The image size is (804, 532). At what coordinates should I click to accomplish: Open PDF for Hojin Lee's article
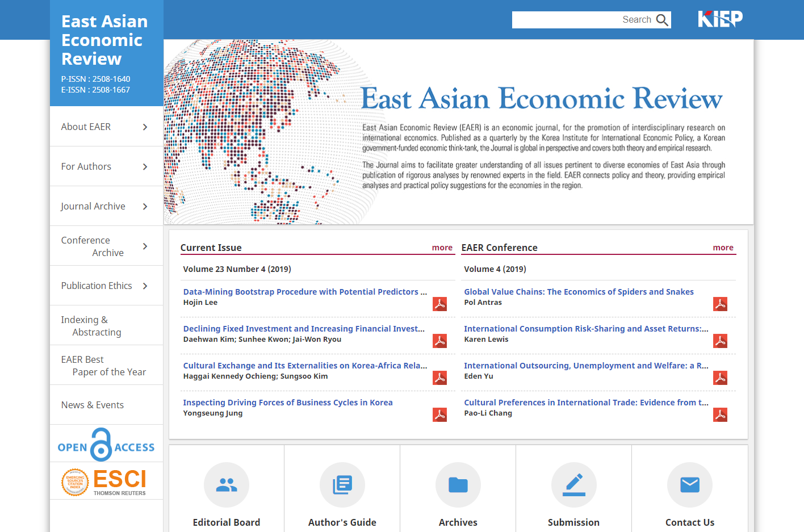[x=439, y=304]
